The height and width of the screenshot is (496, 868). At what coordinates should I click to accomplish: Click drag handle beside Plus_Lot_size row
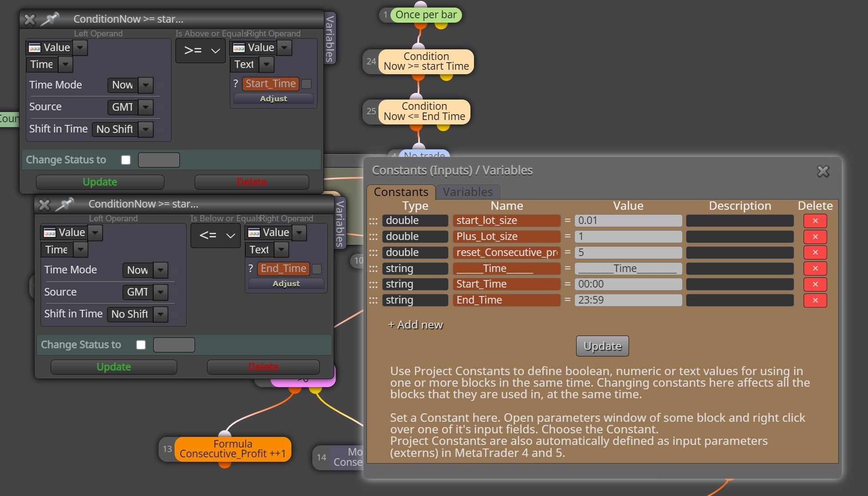pyautogui.click(x=373, y=236)
